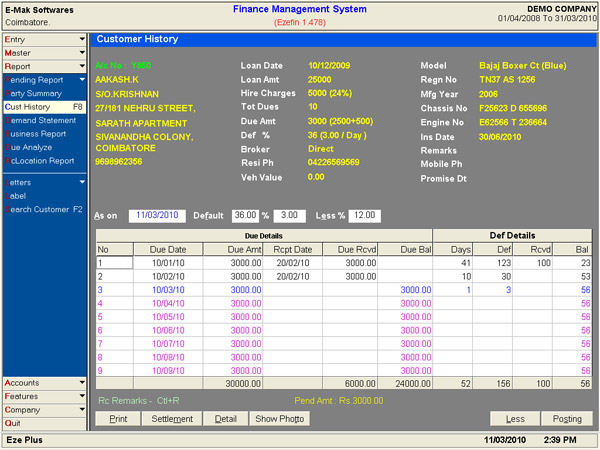Click the Less % 12.00 field

[365, 215]
